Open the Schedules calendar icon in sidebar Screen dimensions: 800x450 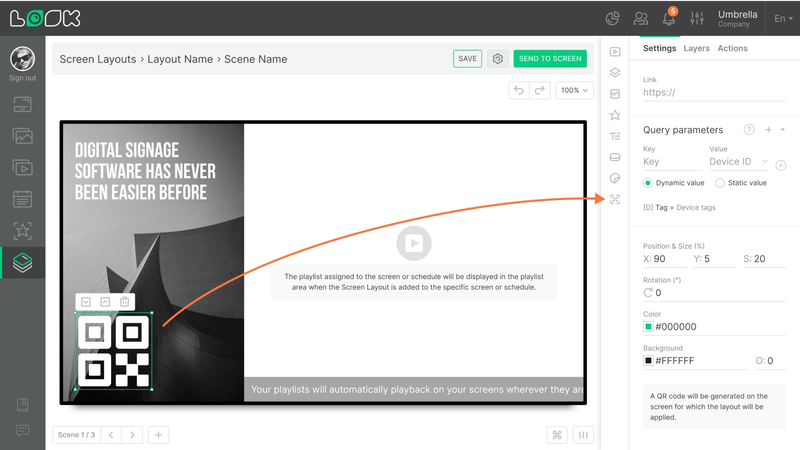tap(22, 199)
